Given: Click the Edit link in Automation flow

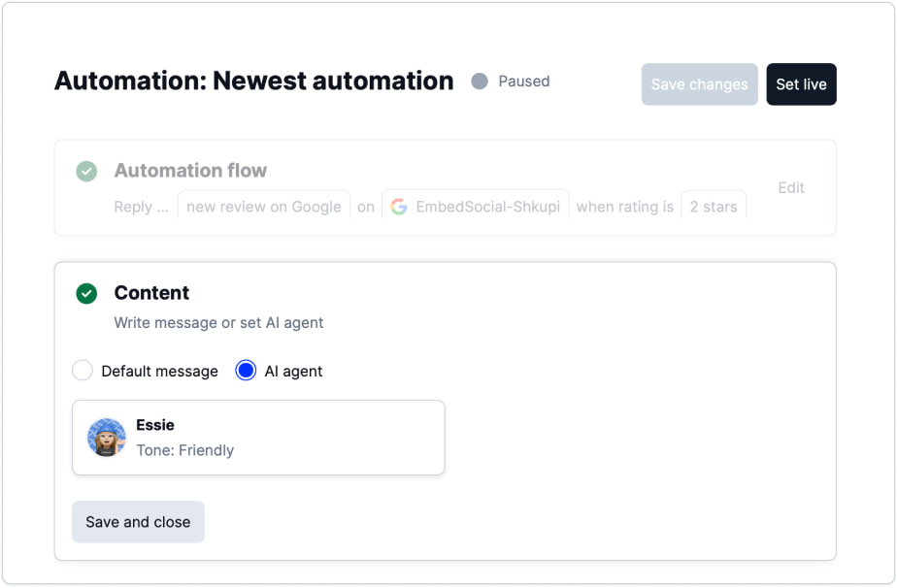Looking at the screenshot, I should (791, 188).
